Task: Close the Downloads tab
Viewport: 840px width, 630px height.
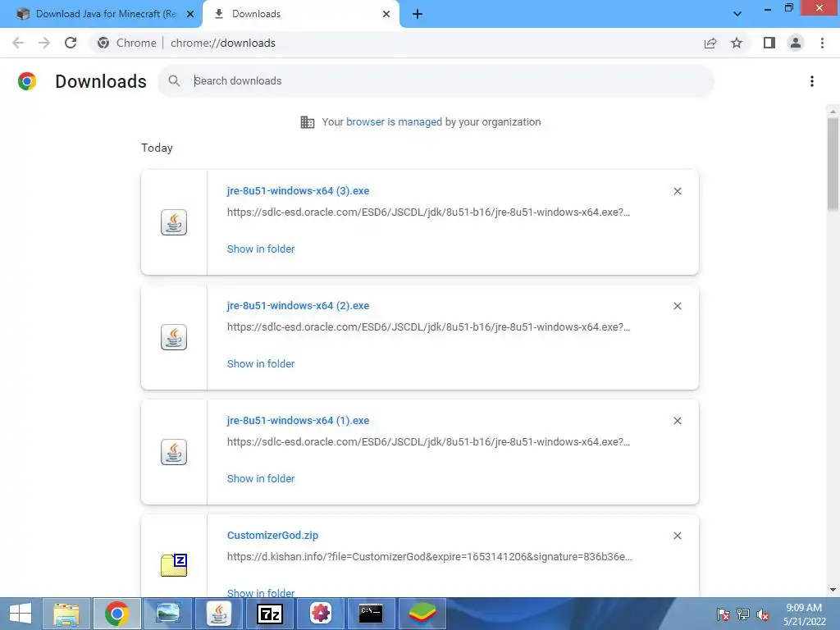Action: 386,14
